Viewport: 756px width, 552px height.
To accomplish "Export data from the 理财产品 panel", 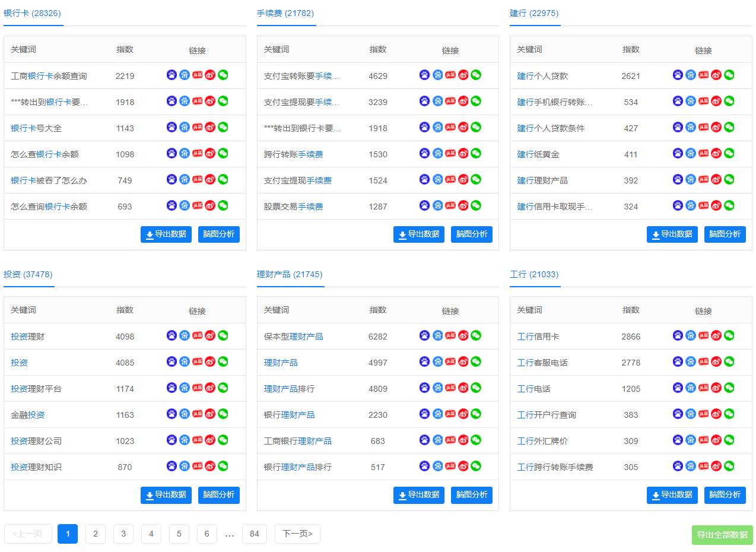I will pos(419,495).
